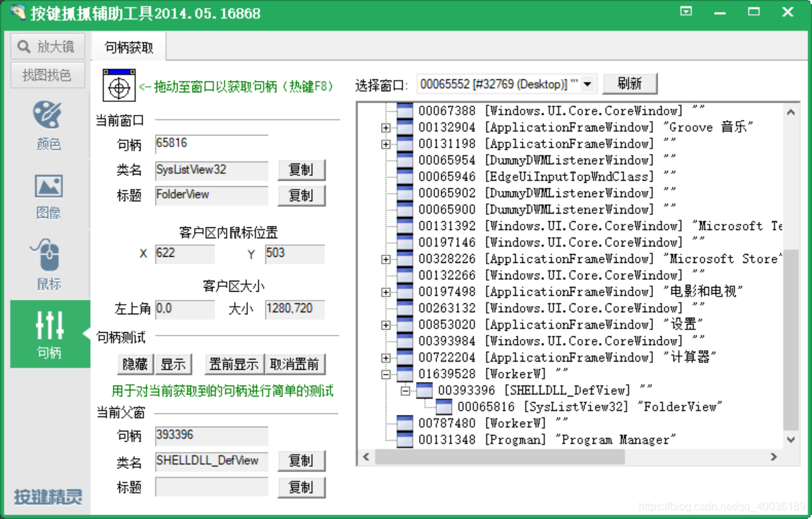Select the 句柄 handle panel in sidebar
Viewport: 812px width, 519px height.
tap(48, 334)
